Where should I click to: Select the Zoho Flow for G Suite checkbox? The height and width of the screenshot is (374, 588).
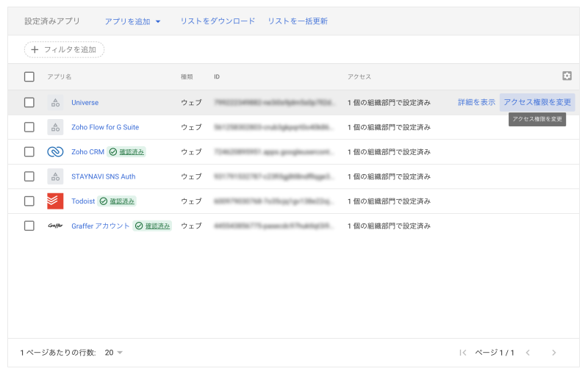tap(29, 127)
